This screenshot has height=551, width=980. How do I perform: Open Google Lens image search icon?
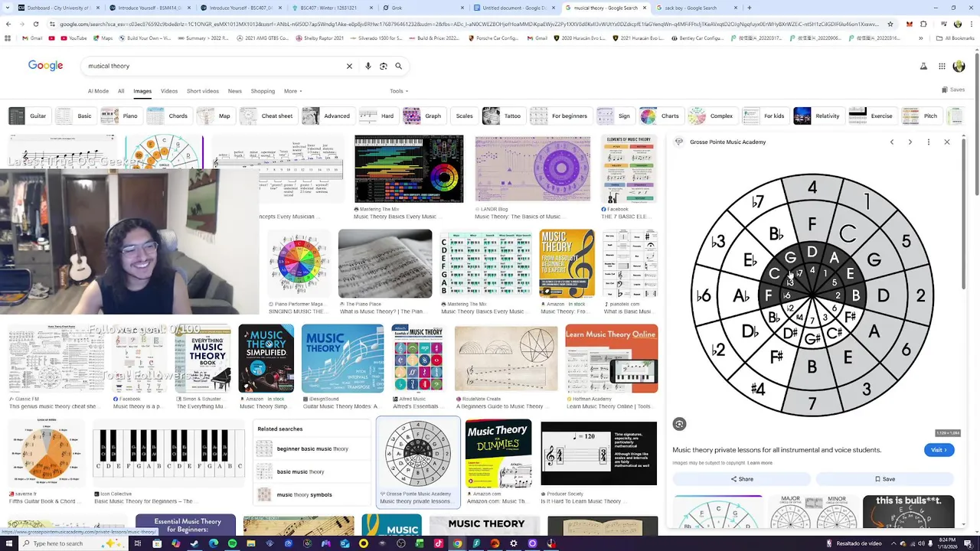tap(384, 66)
